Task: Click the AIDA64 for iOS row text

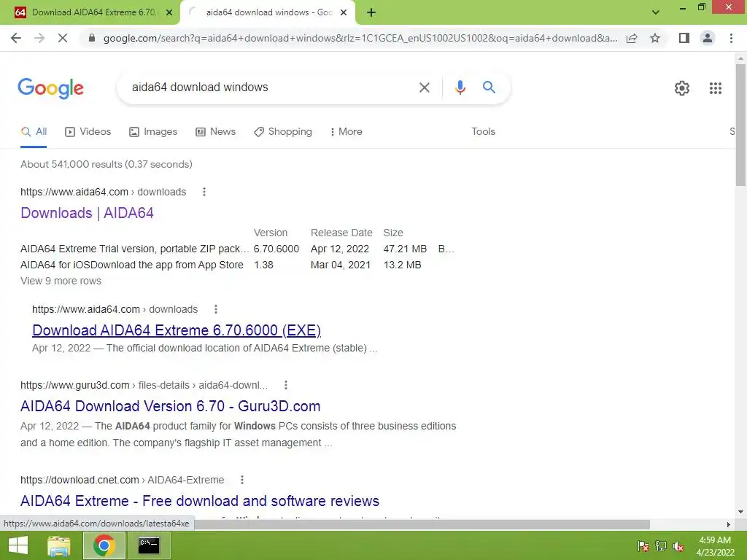Action: (x=131, y=265)
